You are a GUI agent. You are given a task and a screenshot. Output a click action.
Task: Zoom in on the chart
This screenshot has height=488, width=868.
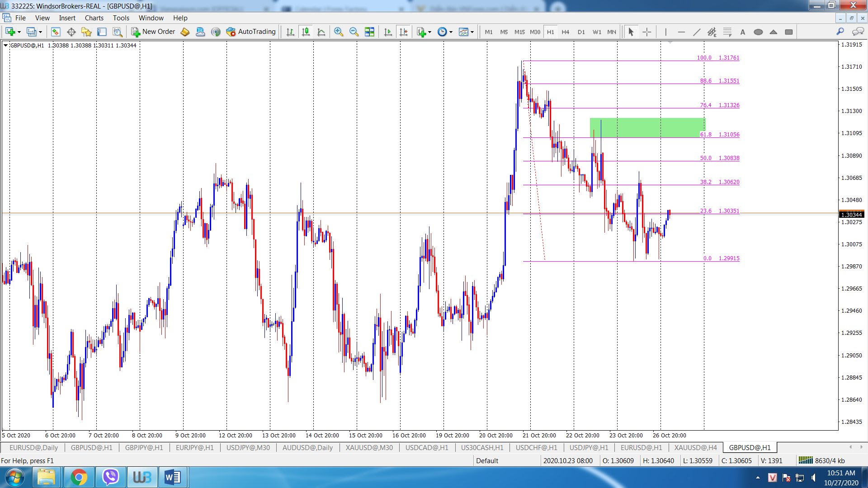[338, 32]
